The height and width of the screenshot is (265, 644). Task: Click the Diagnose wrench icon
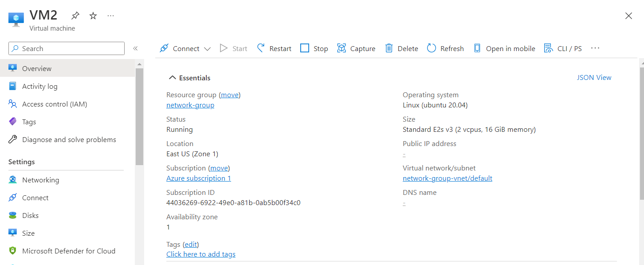tap(13, 139)
